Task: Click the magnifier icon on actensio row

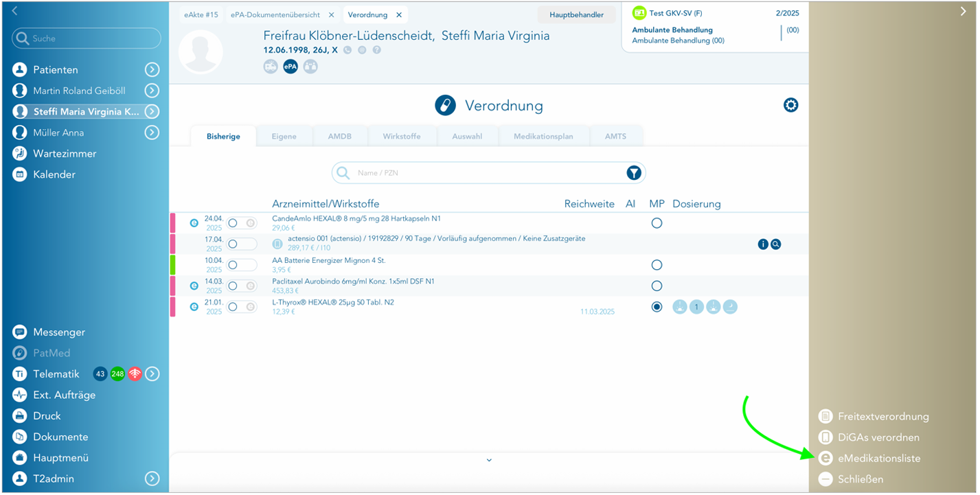Action: [775, 244]
